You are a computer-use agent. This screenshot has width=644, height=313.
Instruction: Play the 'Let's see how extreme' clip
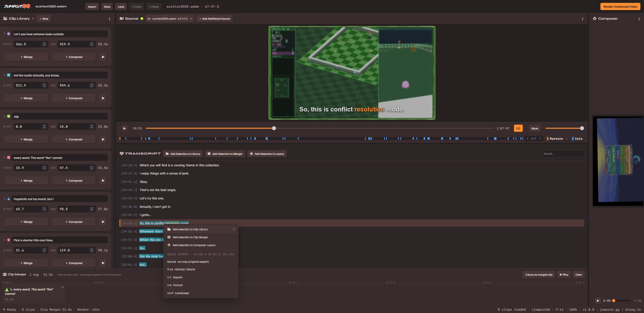click(103, 57)
